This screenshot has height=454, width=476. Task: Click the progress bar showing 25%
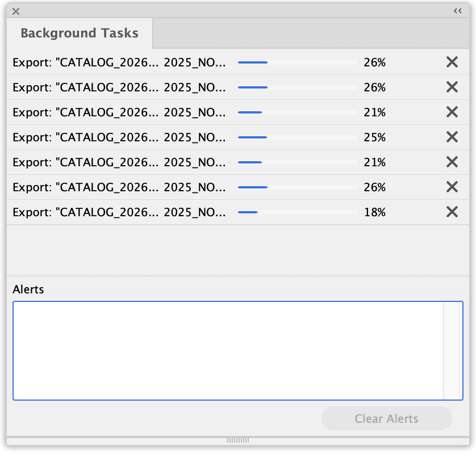tap(297, 137)
